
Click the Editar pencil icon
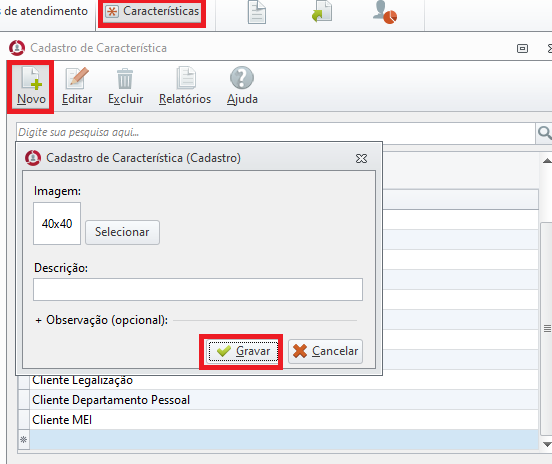point(77,78)
